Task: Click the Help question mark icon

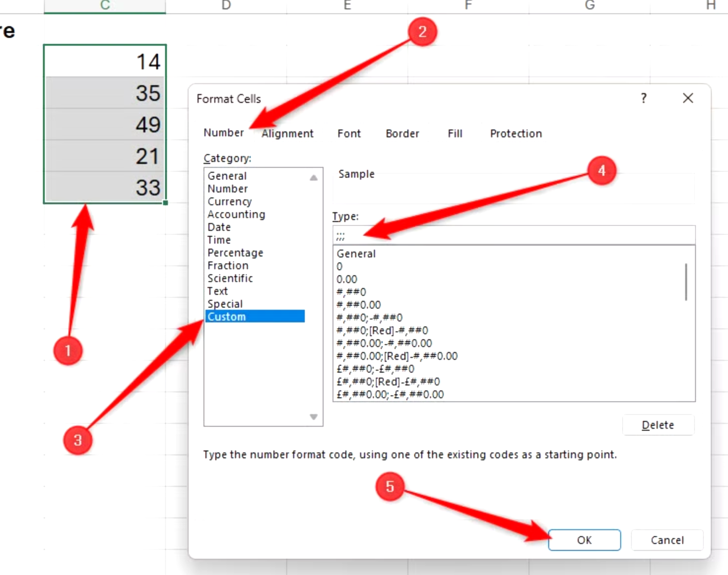Action: point(643,98)
